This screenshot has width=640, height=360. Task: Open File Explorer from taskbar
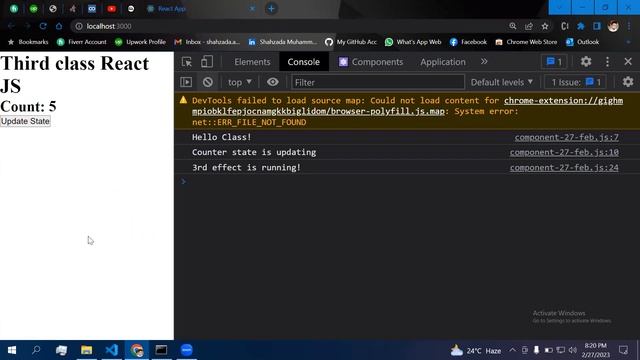click(87, 350)
